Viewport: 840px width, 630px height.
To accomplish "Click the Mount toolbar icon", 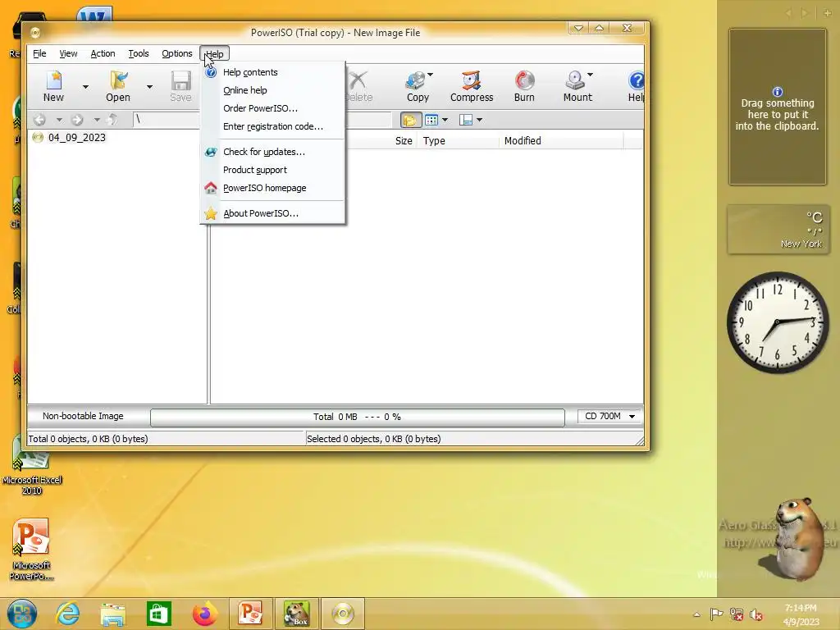I will 577,85.
